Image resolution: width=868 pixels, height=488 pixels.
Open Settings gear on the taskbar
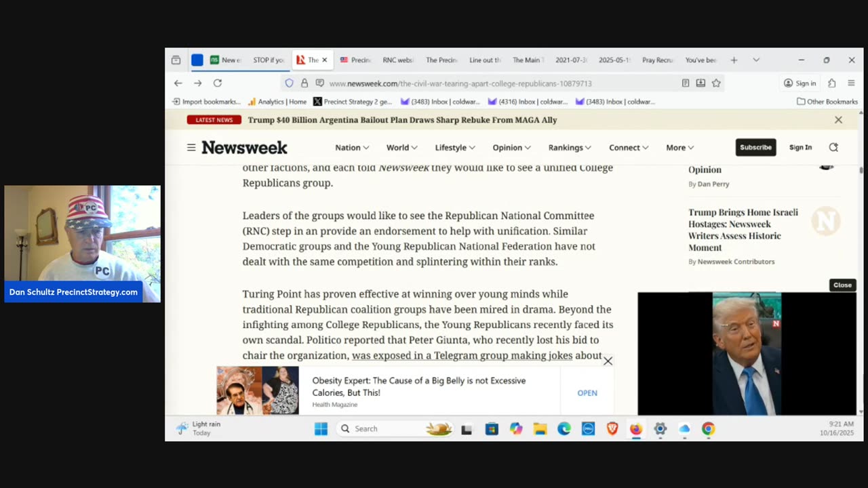click(x=660, y=428)
